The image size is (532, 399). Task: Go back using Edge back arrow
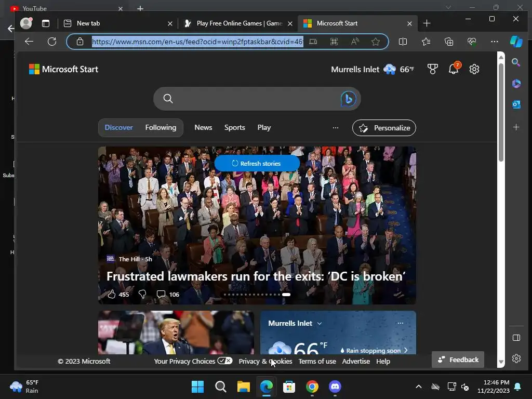[29, 42]
